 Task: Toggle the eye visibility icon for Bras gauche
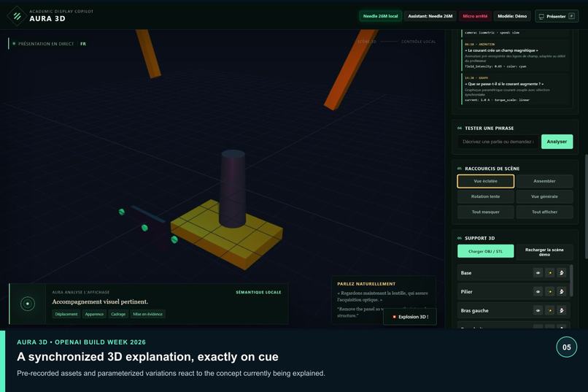click(x=538, y=310)
